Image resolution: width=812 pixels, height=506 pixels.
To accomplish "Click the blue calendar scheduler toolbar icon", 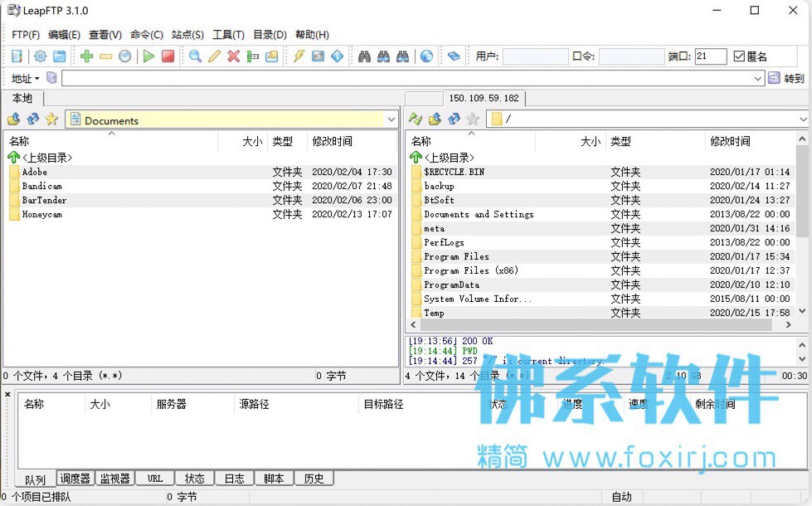I will (60, 56).
